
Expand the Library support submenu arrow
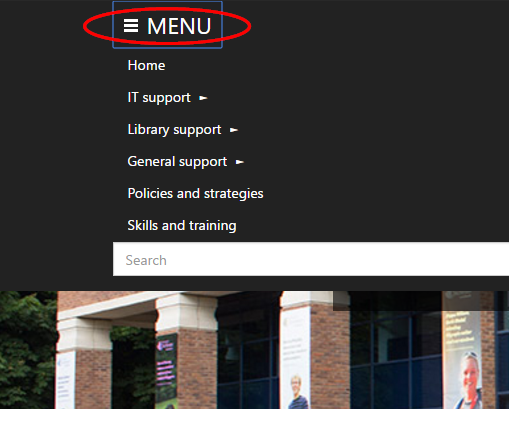[234, 130]
